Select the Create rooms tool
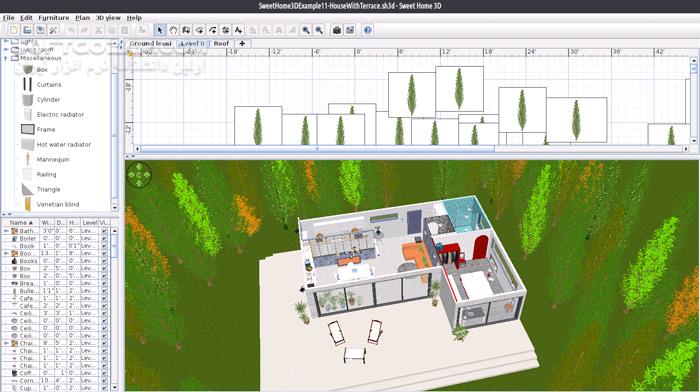 point(200,30)
